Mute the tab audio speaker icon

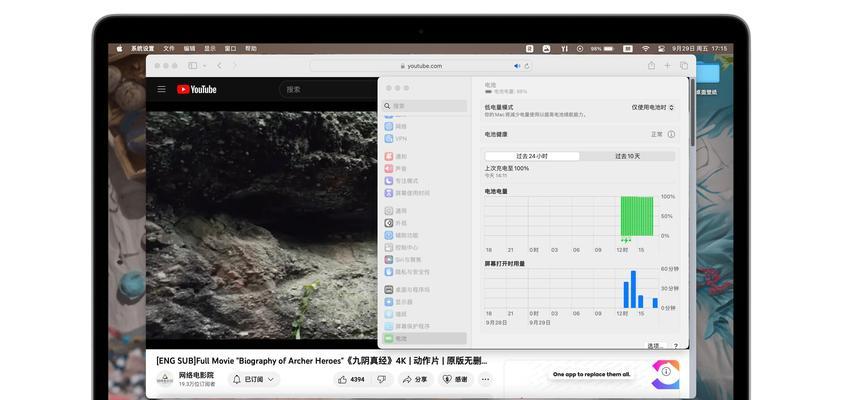pos(517,66)
